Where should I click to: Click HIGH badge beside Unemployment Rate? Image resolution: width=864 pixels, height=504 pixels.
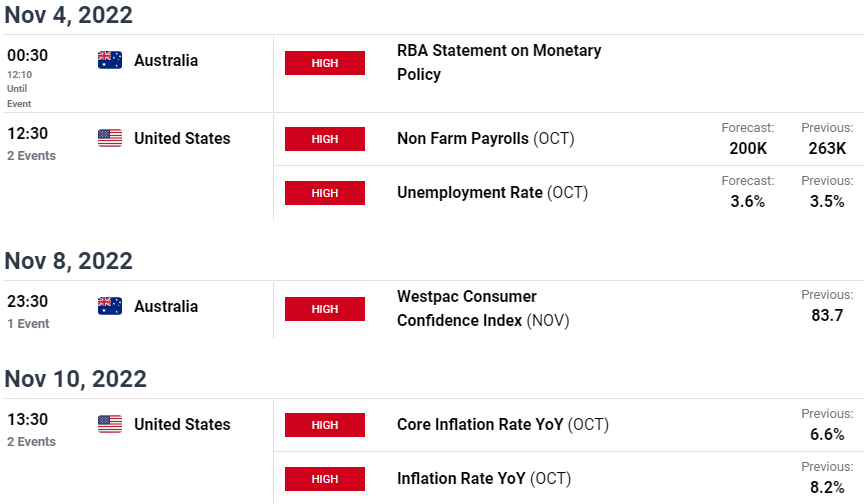pyautogui.click(x=325, y=193)
